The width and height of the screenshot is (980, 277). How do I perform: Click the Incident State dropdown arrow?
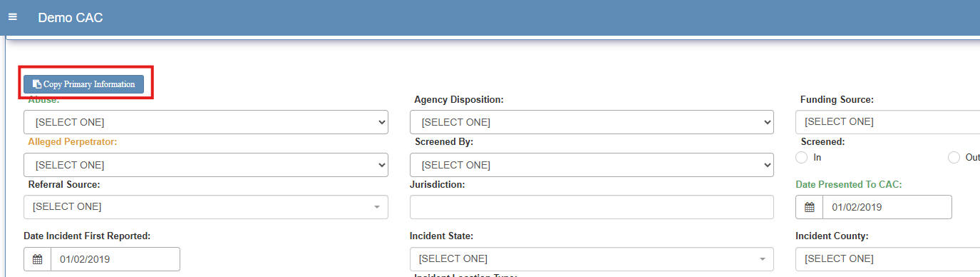pos(762,259)
